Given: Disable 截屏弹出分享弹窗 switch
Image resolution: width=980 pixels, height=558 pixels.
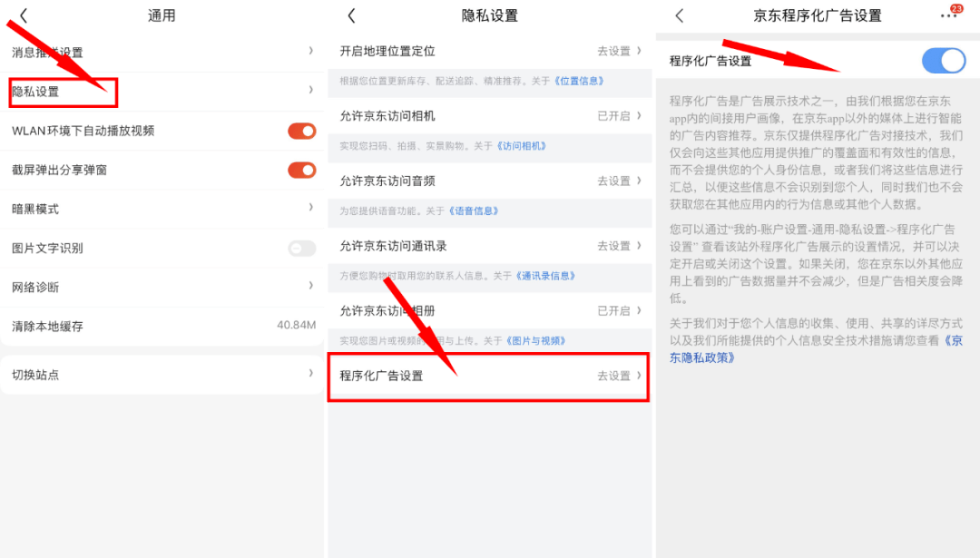Looking at the screenshot, I should point(301,170).
